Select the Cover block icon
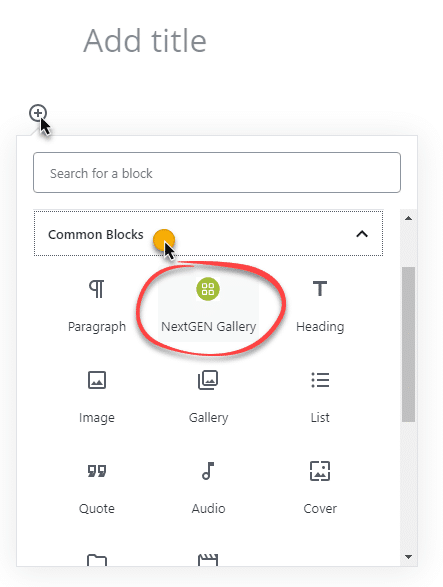 pos(320,471)
